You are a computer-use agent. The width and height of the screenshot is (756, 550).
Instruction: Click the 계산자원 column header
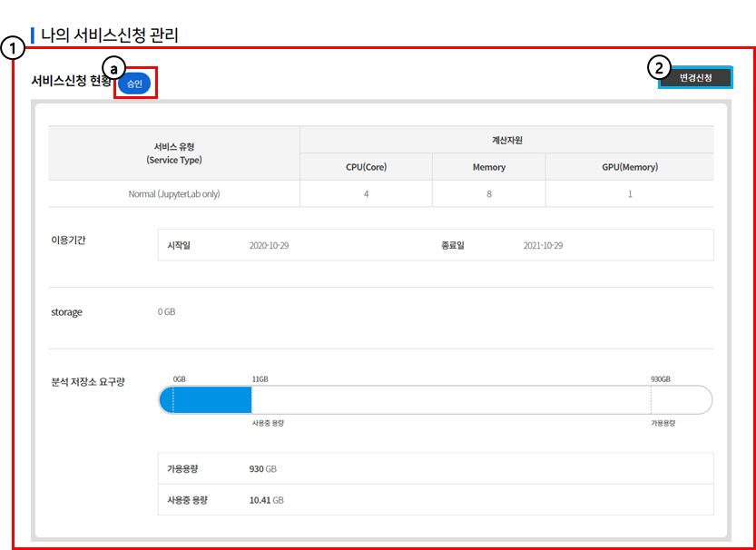[x=506, y=140]
